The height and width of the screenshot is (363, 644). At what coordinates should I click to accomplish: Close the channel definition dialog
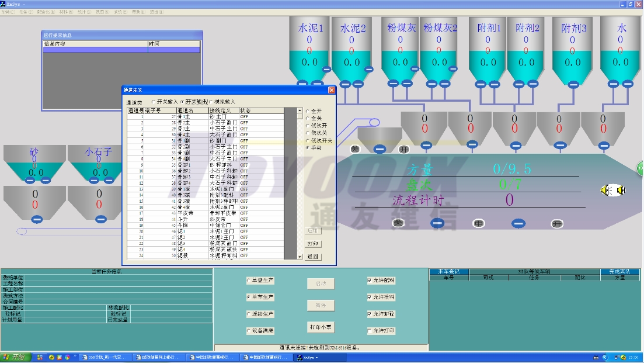click(x=332, y=90)
